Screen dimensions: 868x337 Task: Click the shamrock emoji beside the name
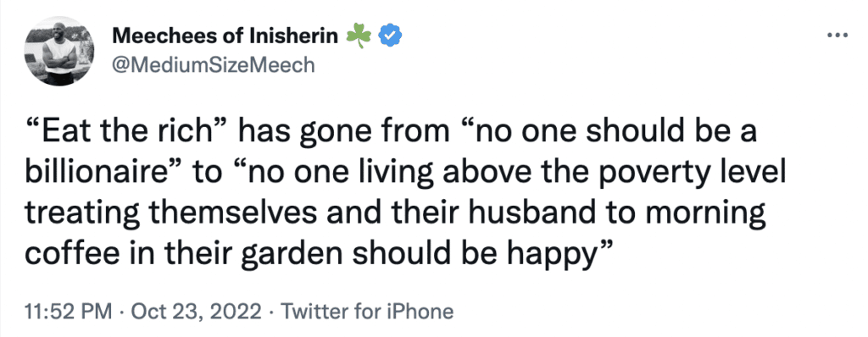(x=358, y=36)
